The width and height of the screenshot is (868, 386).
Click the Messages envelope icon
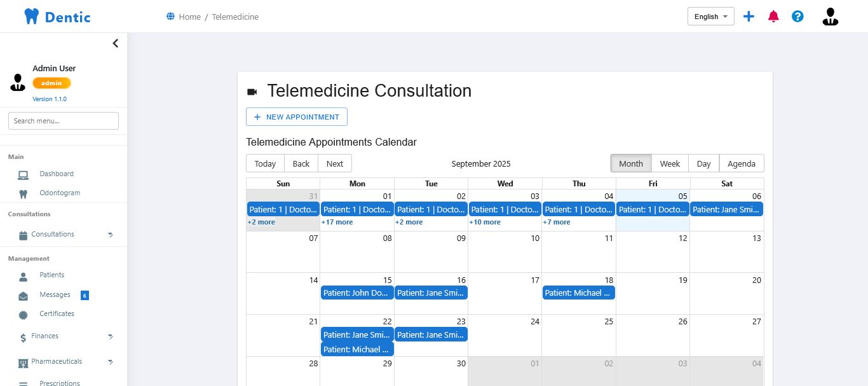coord(24,296)
